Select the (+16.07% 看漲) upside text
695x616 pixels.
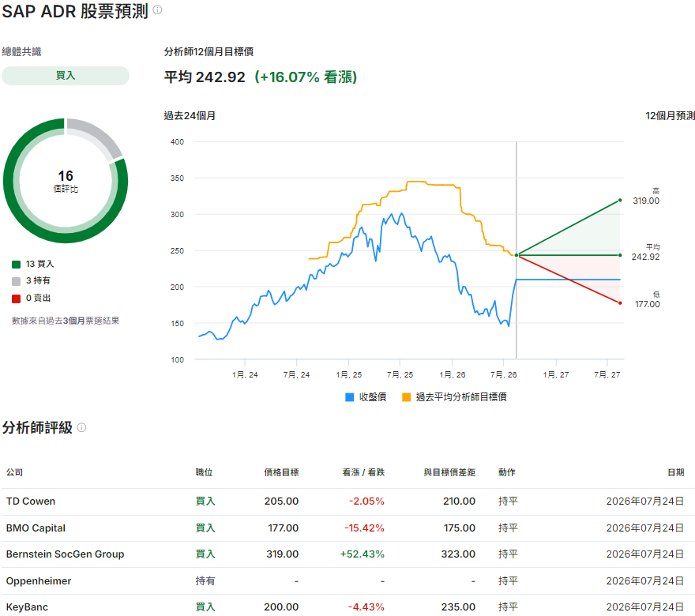(306, 77)
